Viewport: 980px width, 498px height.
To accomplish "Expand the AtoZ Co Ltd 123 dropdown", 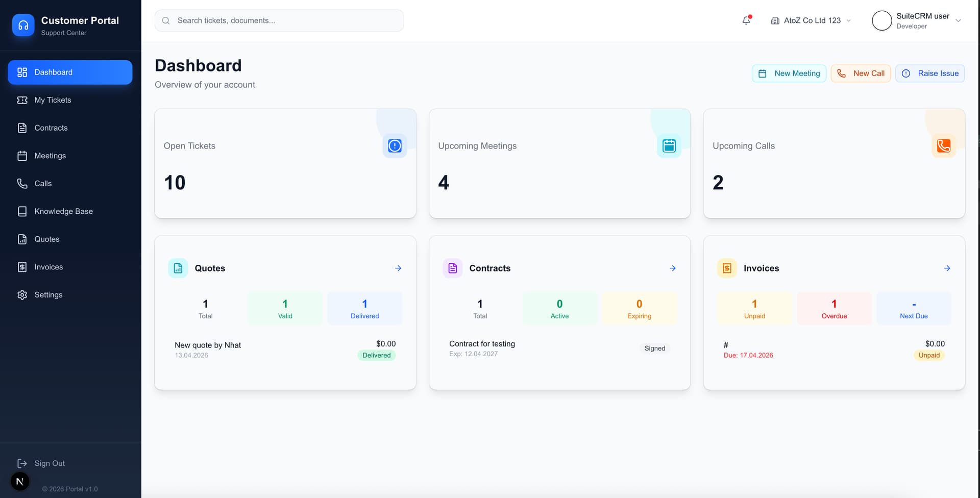I will 811,20.
